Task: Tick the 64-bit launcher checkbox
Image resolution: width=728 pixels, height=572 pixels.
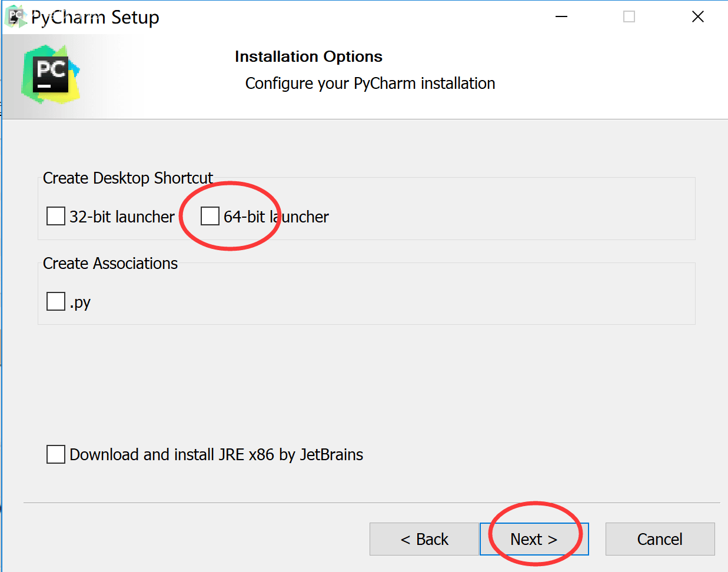Action: (x=210, y=216)
